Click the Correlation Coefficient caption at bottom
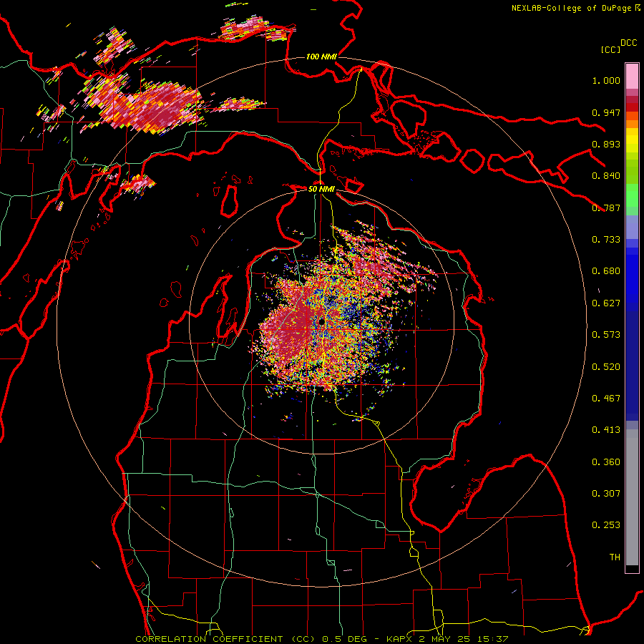The image size is (644, 644). [321, 639]
